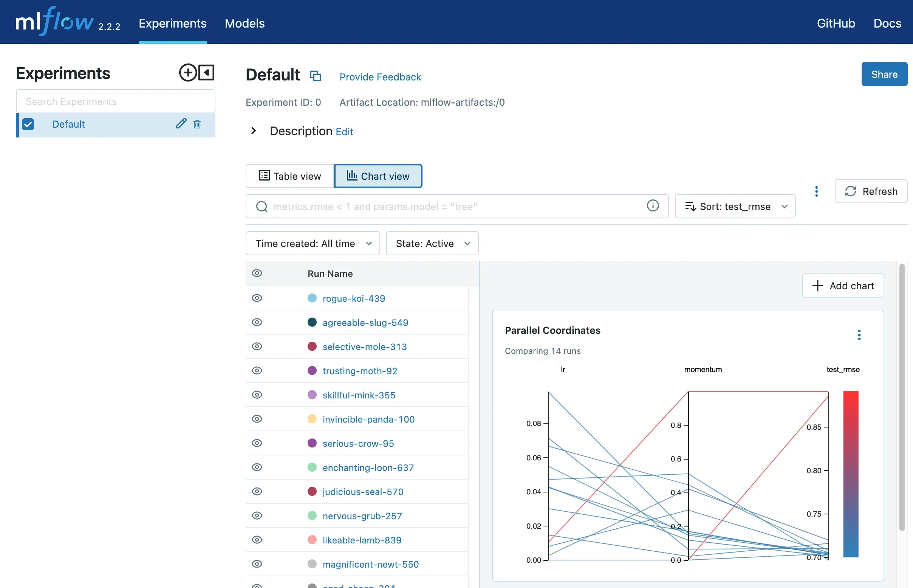This screenshot has width=913, height=588.
Task: Open the Sort: test_rmse dropdown
Action: pyautogui.click(x=735, y=206)
